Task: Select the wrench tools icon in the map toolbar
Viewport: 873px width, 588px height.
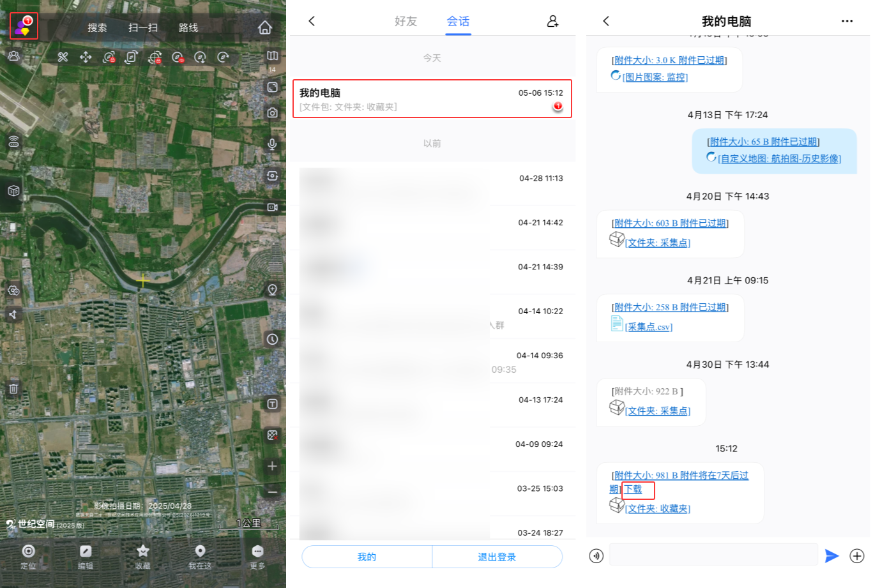Action: coord(63,57)
